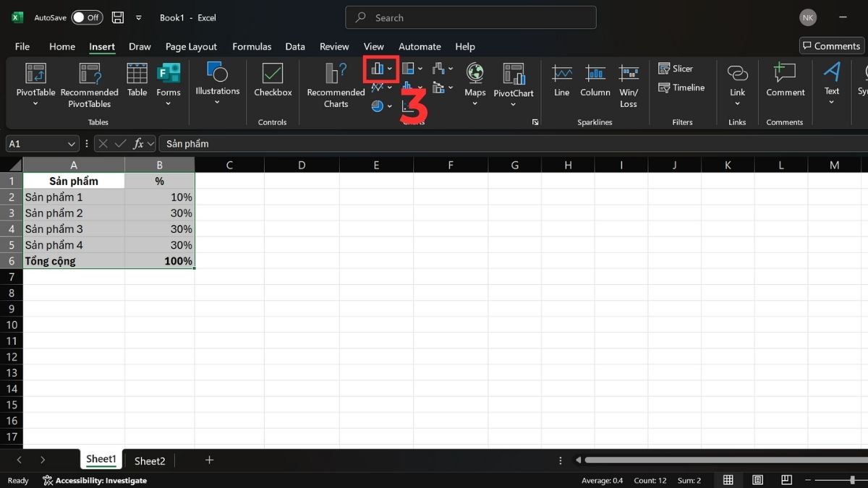
Task: Click the Page Layout view icon
Action: 757,480
